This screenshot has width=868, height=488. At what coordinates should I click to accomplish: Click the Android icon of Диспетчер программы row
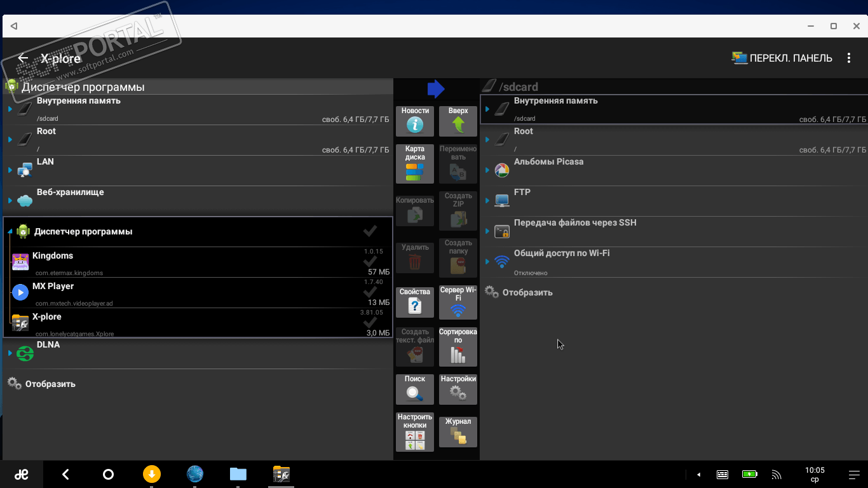click(x=24, y=231)
